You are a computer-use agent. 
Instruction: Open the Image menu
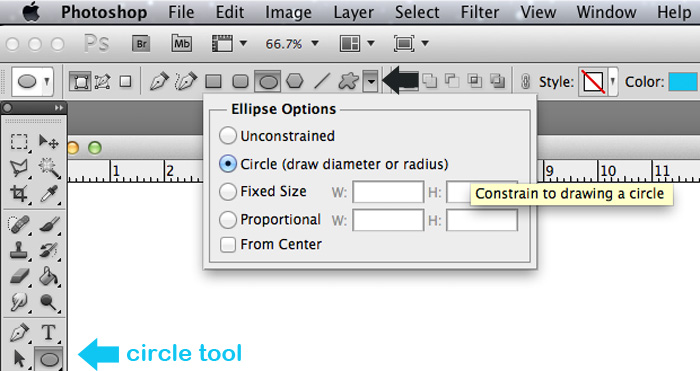(x=288, y=12)
